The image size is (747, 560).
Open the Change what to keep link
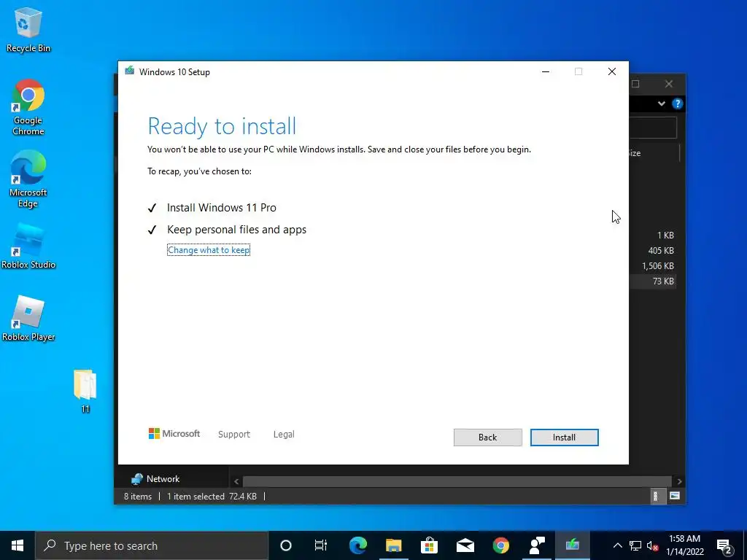point(209,250)
